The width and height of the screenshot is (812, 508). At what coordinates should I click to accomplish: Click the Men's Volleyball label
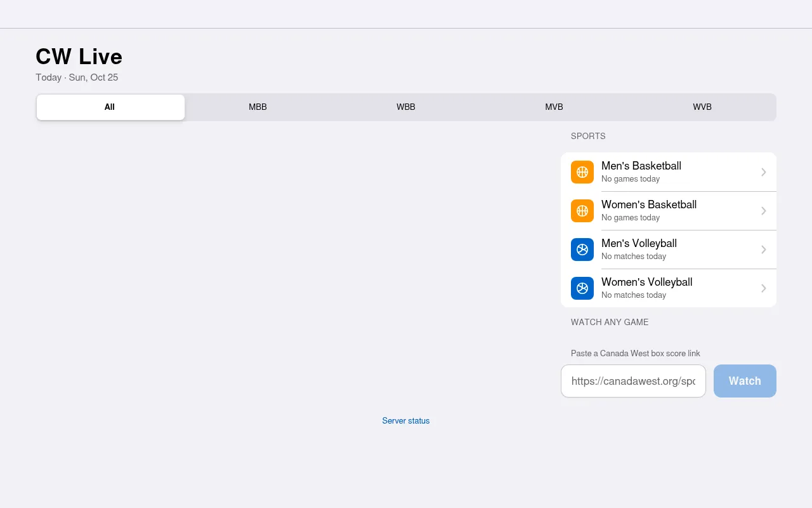click(639, 243)
